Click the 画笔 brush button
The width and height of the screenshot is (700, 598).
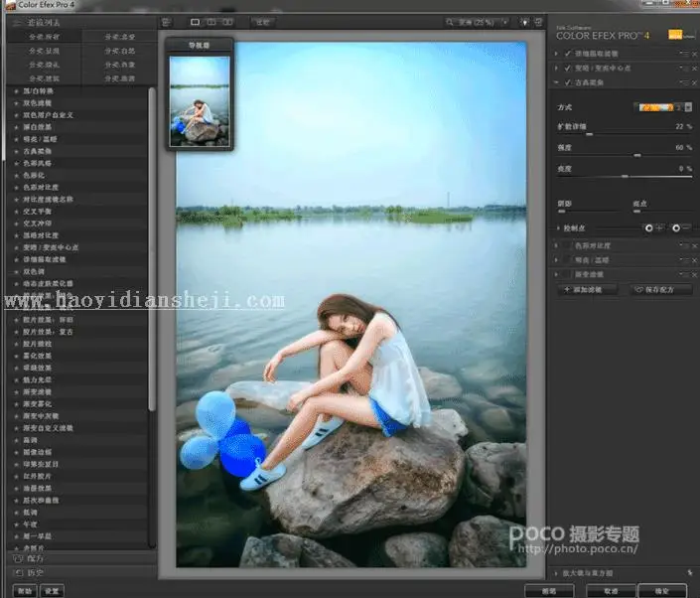549,591
